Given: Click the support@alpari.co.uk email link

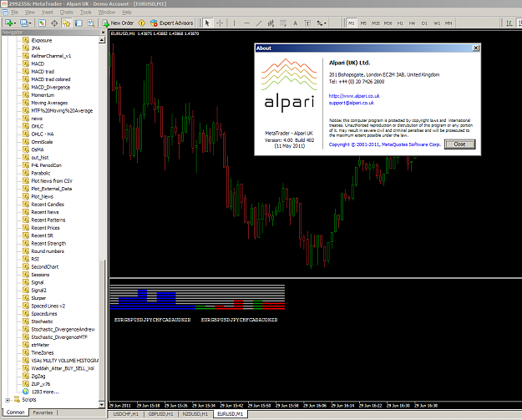Looking at the screenshot, I should 352,103.
